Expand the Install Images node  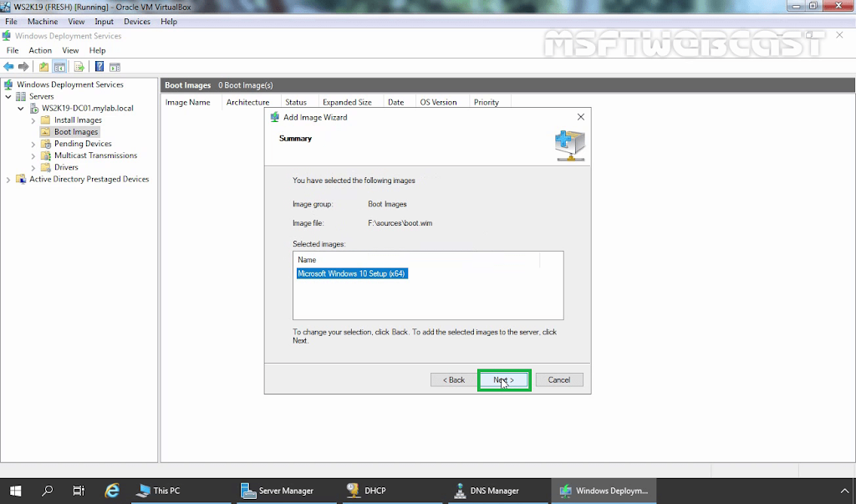click(33, 120)
